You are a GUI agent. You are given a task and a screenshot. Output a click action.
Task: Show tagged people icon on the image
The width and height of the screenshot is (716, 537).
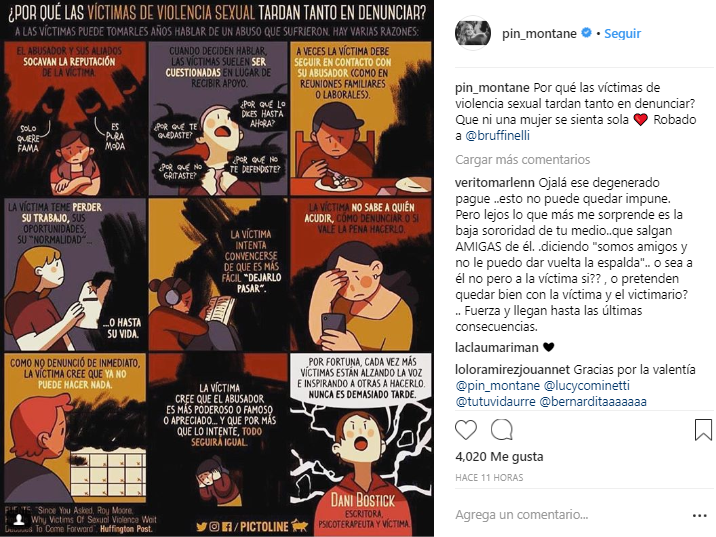(x=19, y=519)
